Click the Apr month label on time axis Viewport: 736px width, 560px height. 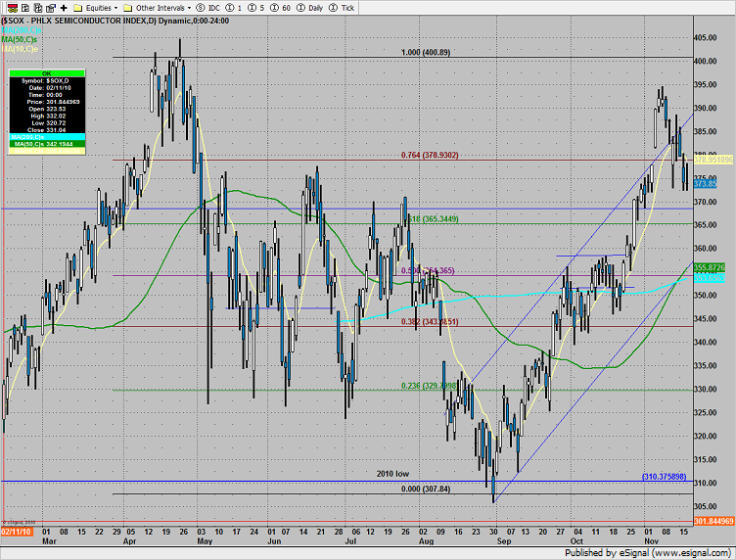[x=129, y=541]
